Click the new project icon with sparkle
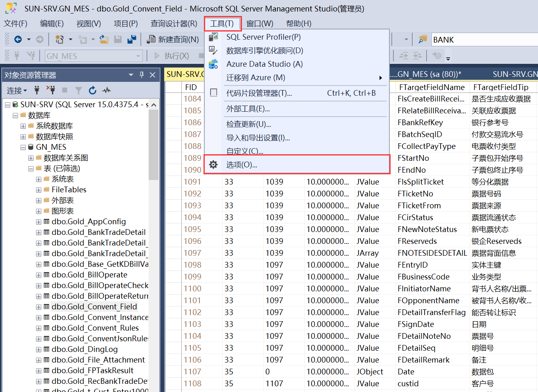This screenshot has height=392, width=538. (x=59, y=39)
